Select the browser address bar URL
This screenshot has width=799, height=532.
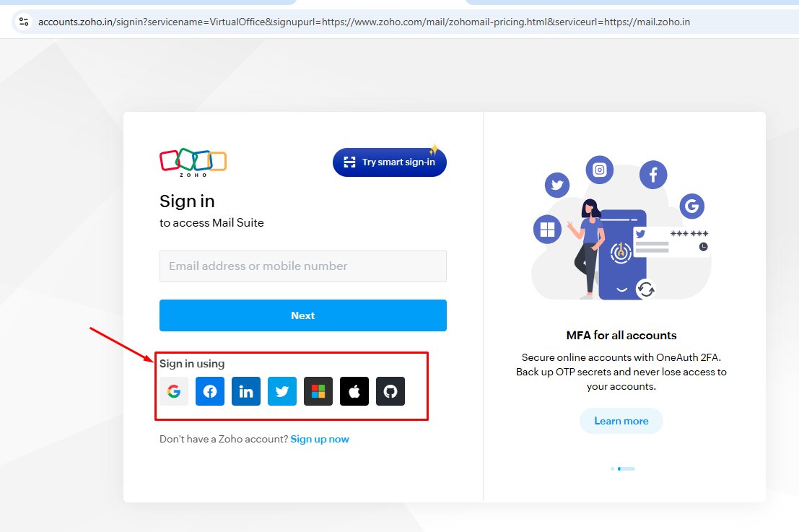point(364,22)
